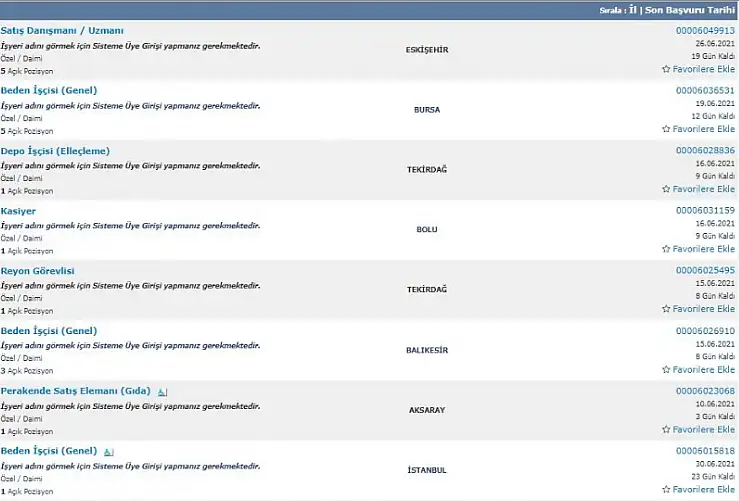Click Favorilere Ekle text for job 00006049913
739x501 pixels.
click(704, 69)
